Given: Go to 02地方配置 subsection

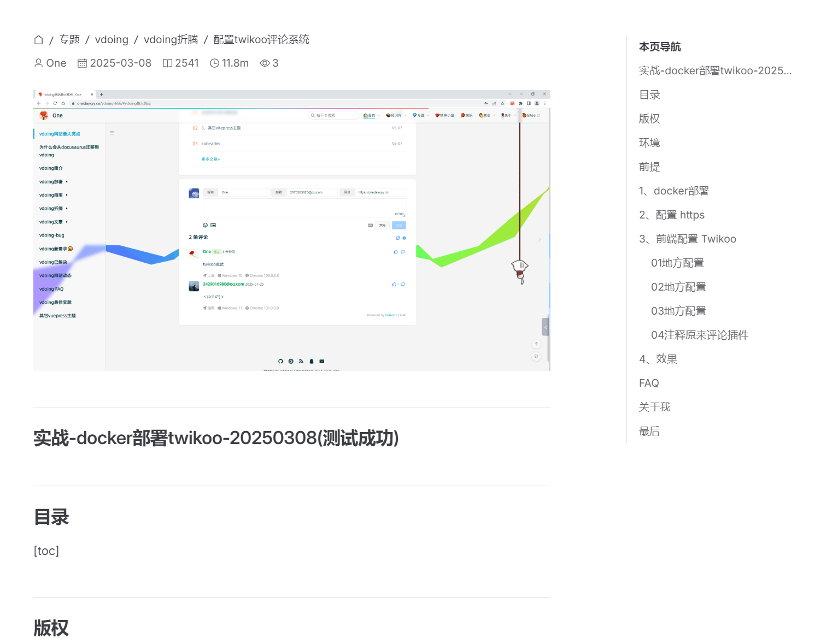Looking at the screenshot, I should [678, 287].
